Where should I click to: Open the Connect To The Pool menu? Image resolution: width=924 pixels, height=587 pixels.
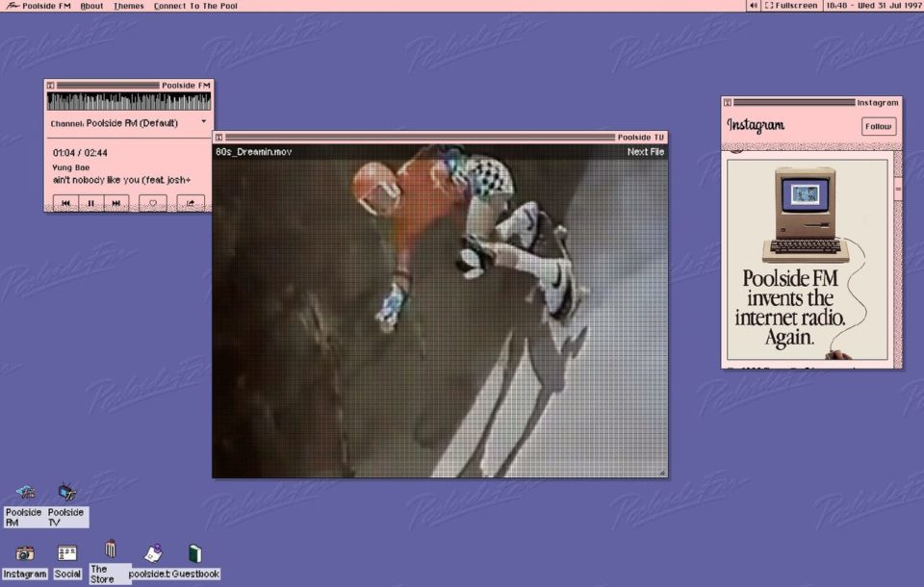point(195,6)
